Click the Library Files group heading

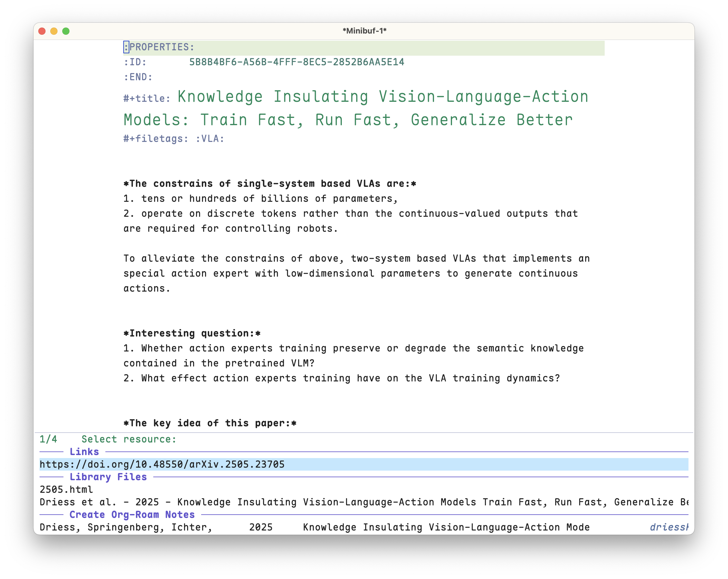[108, 477]
